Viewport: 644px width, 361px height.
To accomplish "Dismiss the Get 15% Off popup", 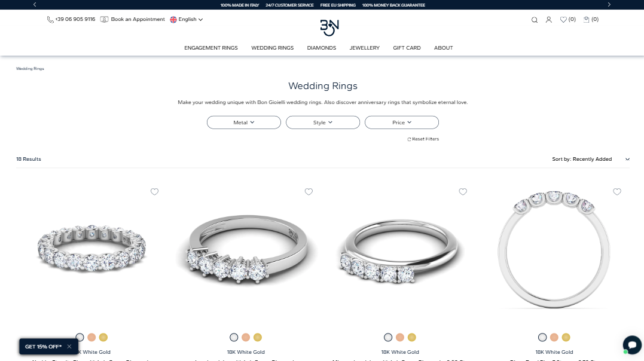I will tap(69, 347).
